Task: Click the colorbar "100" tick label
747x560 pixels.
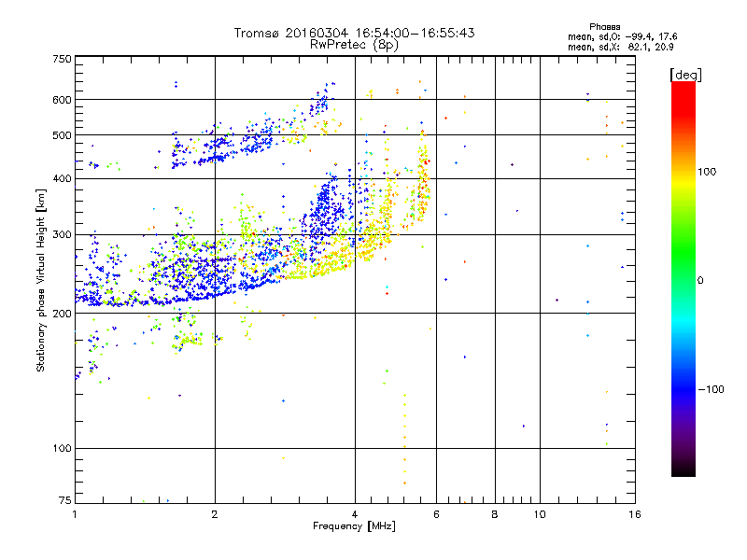Action: pos(707,172)
